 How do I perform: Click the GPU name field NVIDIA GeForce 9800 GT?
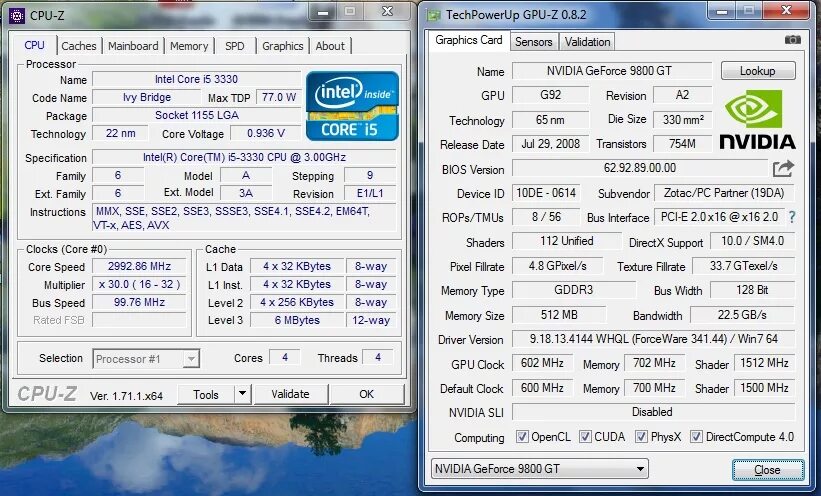(612, 71)
